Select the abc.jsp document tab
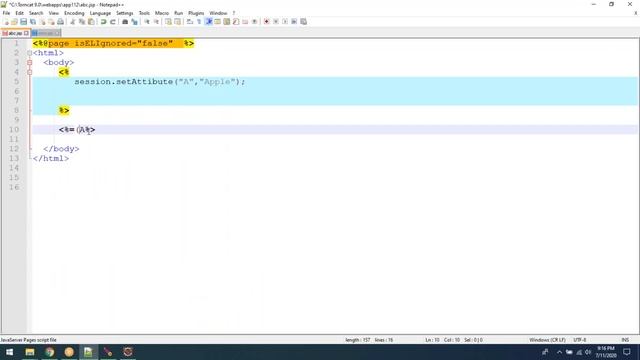The width and height of the screenshot is (640, 360). [x=15, y=33]
